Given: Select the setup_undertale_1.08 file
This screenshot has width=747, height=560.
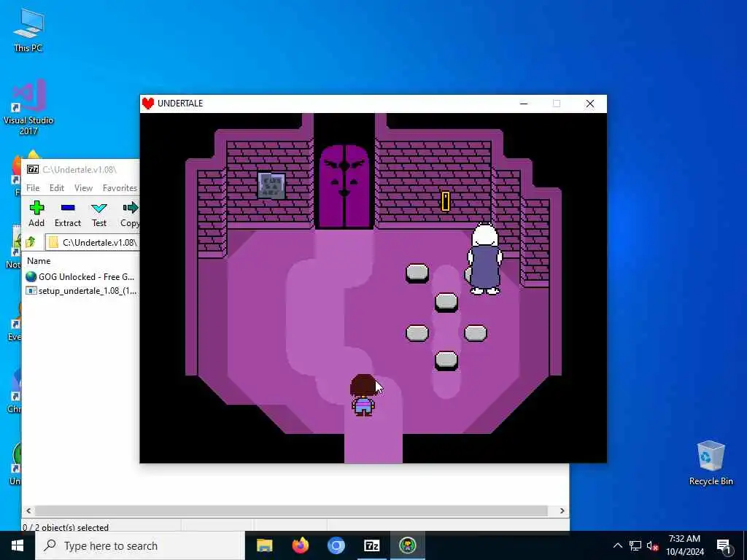Looking at the screenshot, I should (81, 290).
